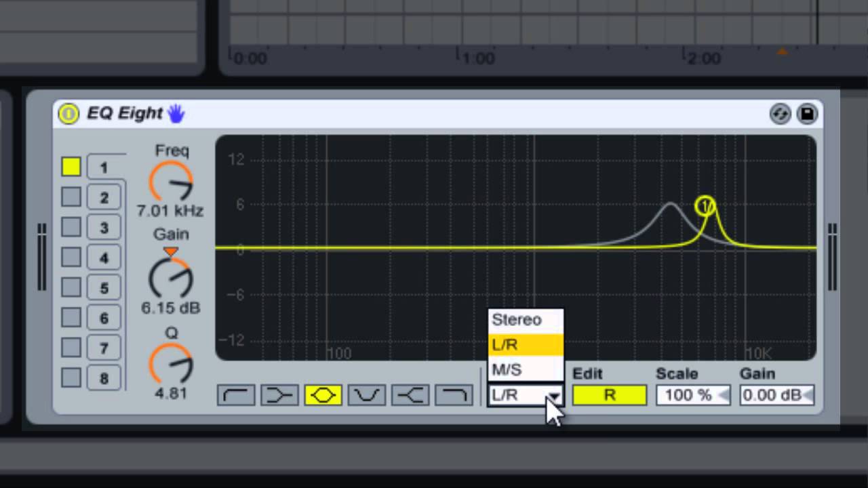Save the EQ Eight preset with disk icon

click(807, 114)
